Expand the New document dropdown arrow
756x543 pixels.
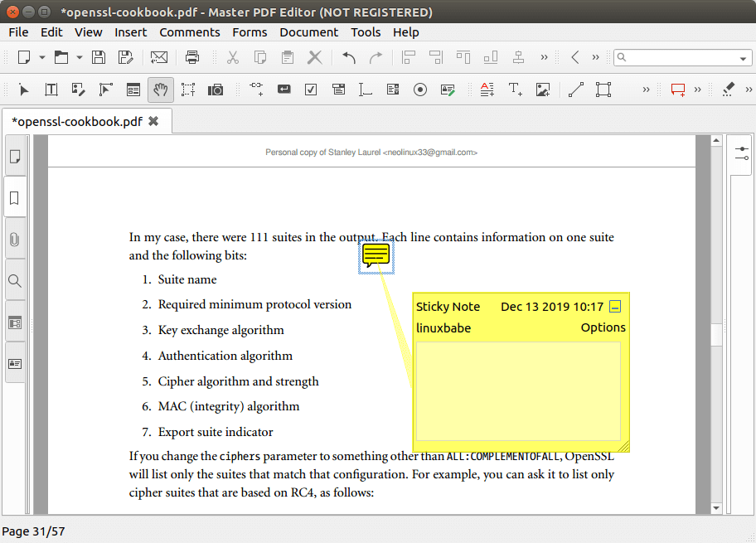(41, 57)
